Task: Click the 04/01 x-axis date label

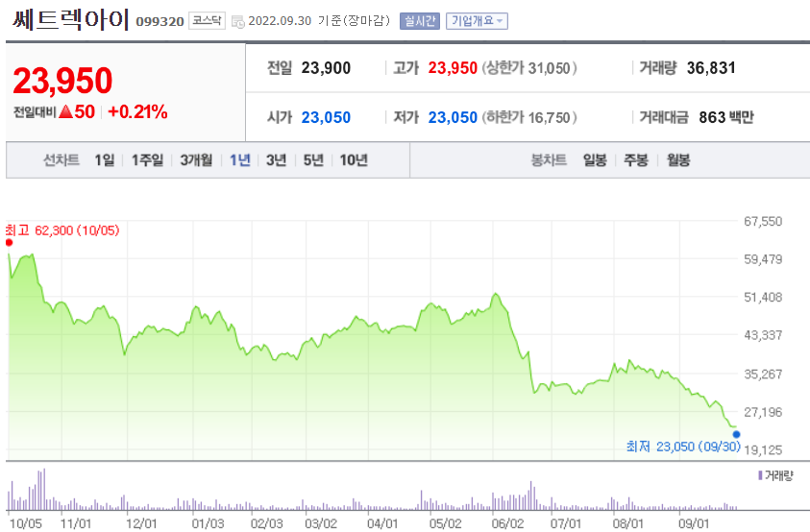Action: click(382, 523)
